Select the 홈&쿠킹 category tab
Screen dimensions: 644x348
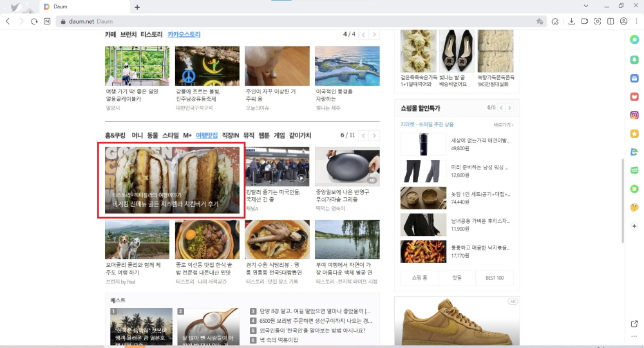pos(115,135)
